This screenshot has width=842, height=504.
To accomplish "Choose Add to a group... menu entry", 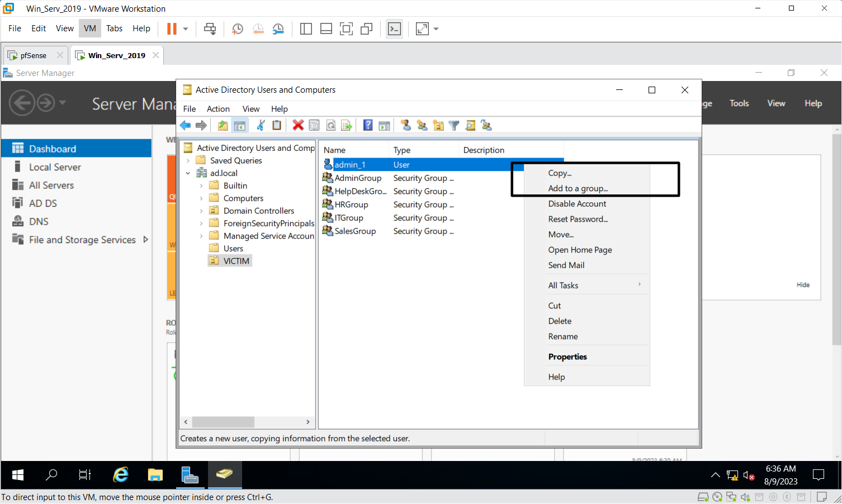I will [587, 188].
